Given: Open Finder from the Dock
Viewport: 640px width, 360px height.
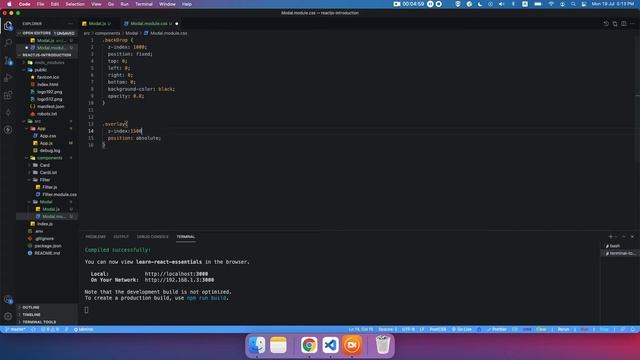Looking at the screenshot, I should [x=257, y=345].
